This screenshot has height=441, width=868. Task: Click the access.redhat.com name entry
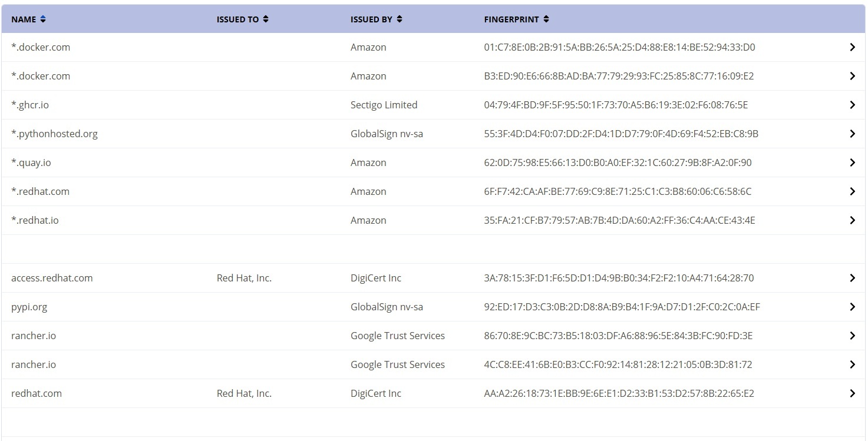click(52, 278)
